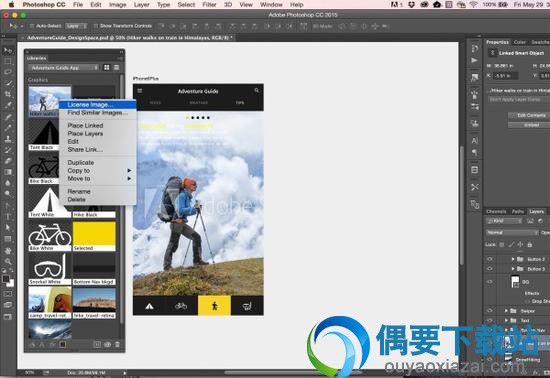Open the Normal blend mode dropdown
550x378 pixels.
512,232
